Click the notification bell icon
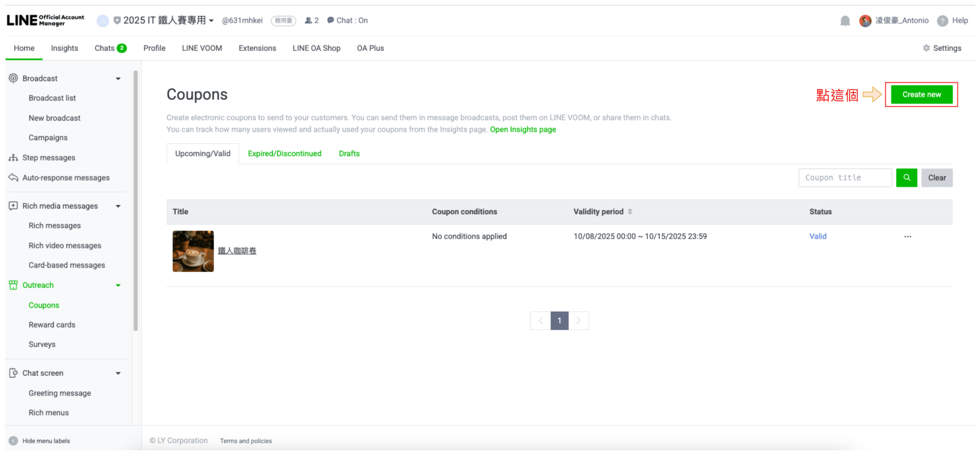This screenshot has height=455, width=980. tap(845, 21)
